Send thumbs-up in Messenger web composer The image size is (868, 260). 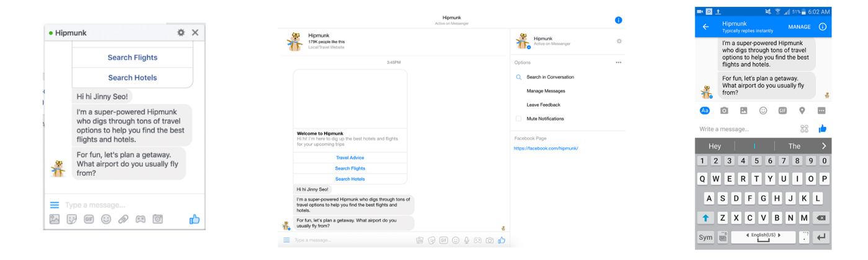click(x=502, y=240)
